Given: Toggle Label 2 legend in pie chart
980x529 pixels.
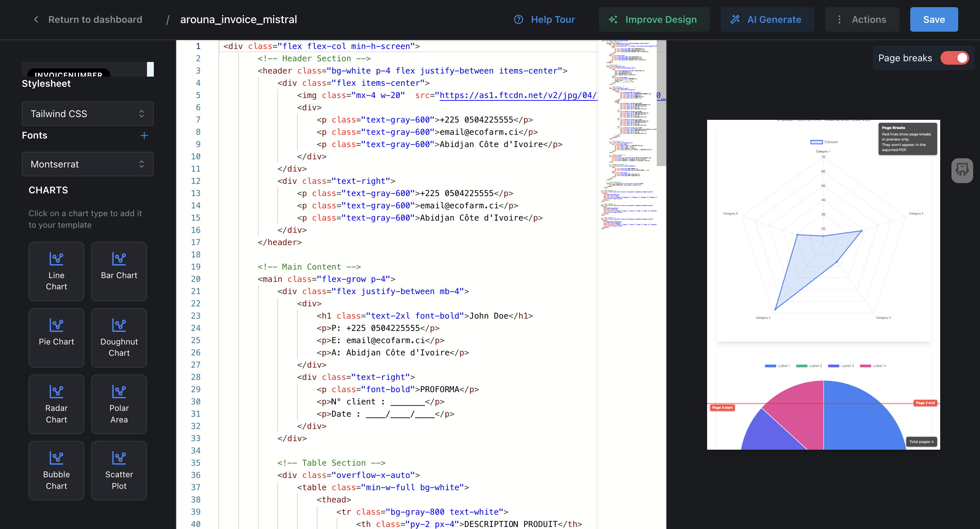Looking at the screenshot, I should [x=809, y=366].
